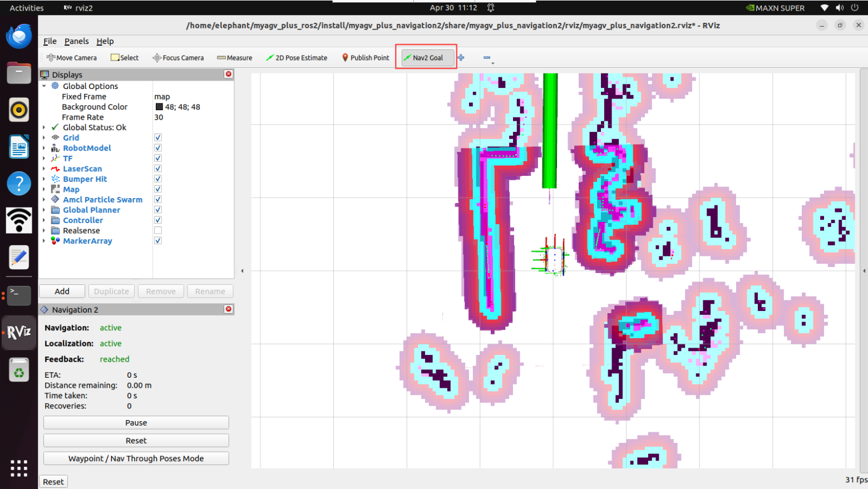Pick the Measure tool
Image resolution: width=868 pixels, height=489 pixels.
pos(234,58)
